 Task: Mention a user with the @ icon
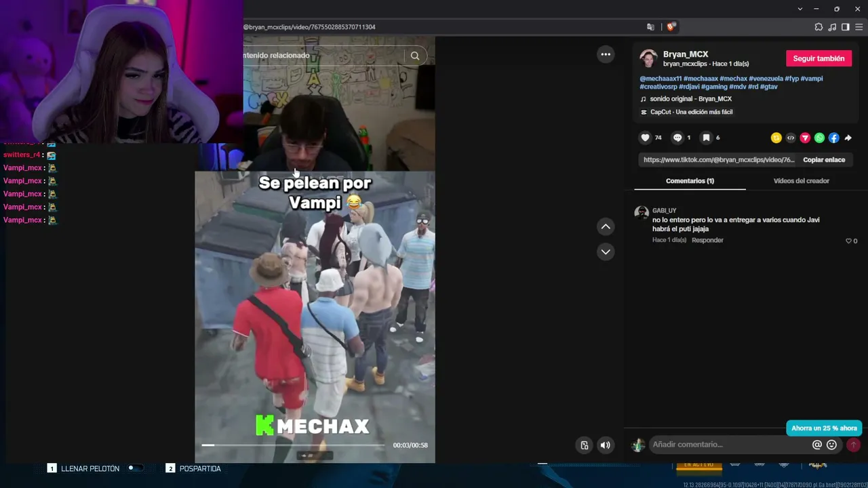point(817,445)
